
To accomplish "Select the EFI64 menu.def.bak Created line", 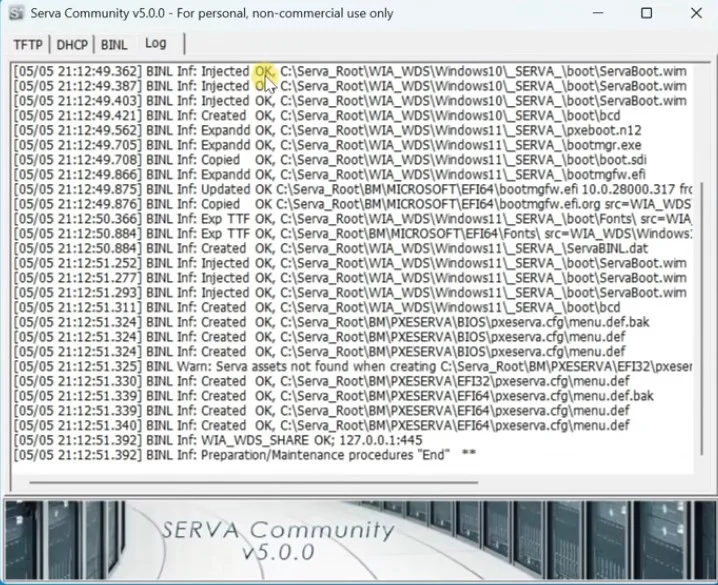I will click(x=334, y=396).
